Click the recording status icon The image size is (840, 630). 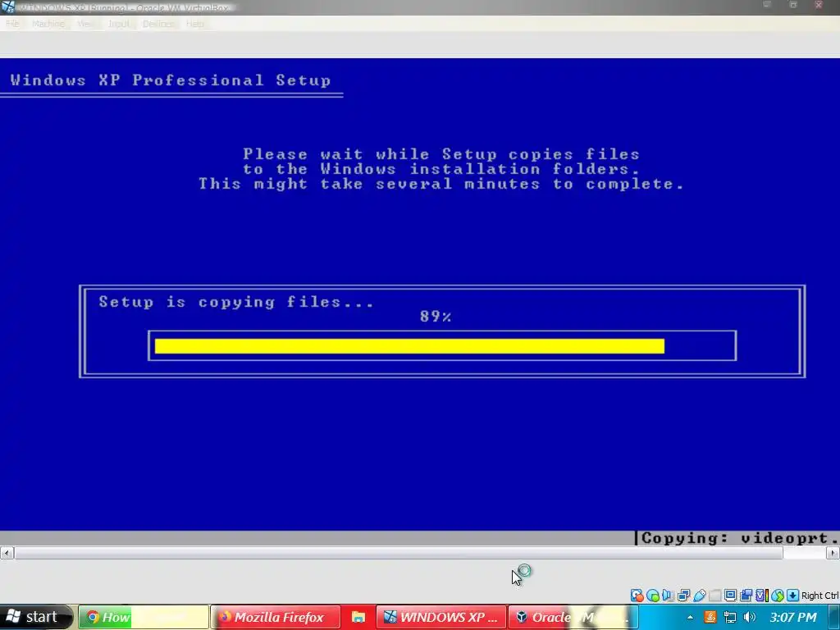[x=746, y=596]
